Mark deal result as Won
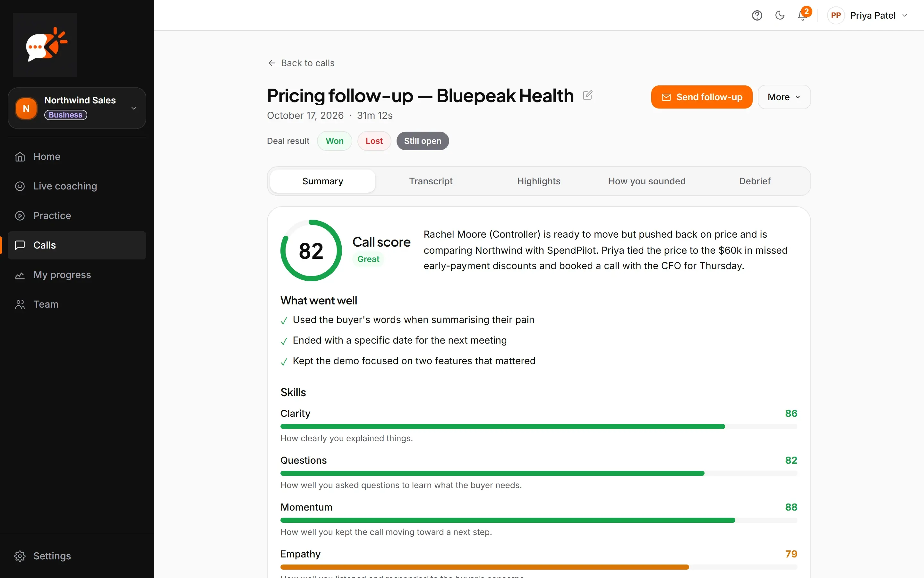Image resolution: width=924 pixels, height=578 pixels. pos(335,141)
